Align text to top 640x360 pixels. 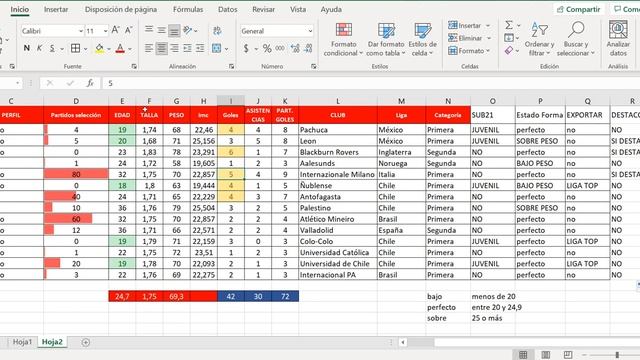click(x=149, y=30)
